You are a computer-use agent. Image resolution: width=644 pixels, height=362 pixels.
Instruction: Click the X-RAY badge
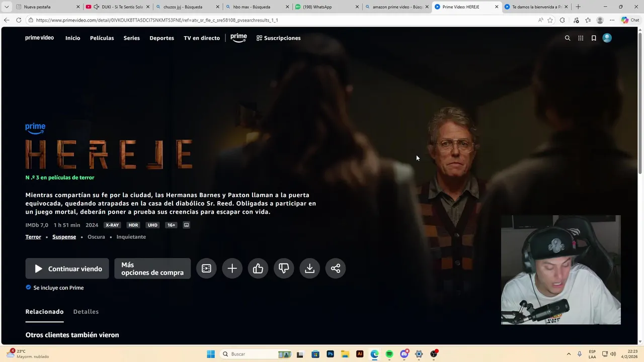pyautogui.click(x=112, y=225)
